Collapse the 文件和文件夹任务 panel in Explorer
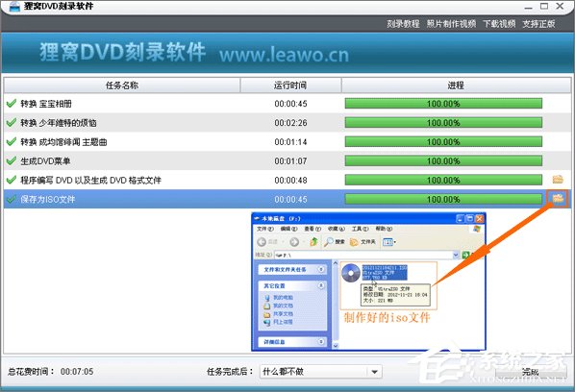The width and height of the screenshot is (575, 392). tap(321, 269)
